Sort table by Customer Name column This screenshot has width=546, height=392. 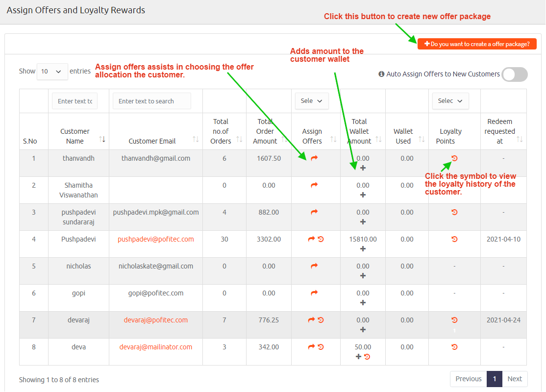pyautogui.click(x=102, y=140)
